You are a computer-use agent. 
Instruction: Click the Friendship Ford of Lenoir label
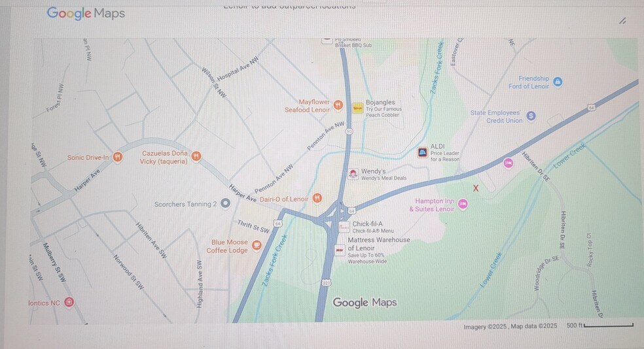(x=529, y=82)
